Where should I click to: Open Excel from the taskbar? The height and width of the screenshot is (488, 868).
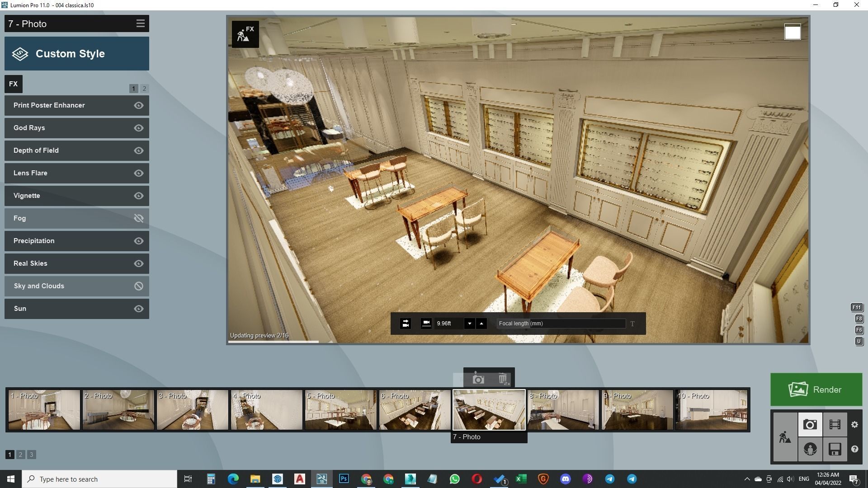521,479
